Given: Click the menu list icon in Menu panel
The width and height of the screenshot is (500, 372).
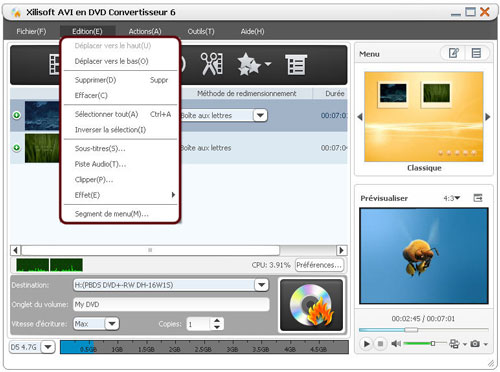Looking at the screenshot, I should [x=476, y=53].
